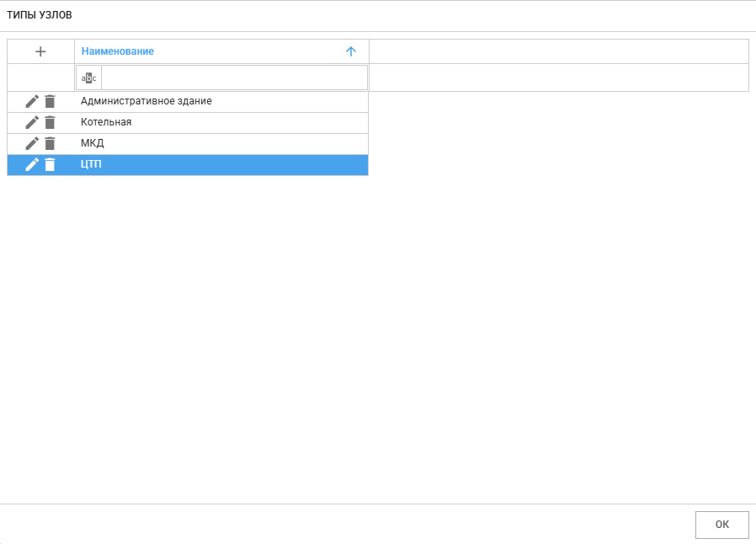The height and width of the screenshot is (544, 756).
Task: Remove the МКД row with trash icon
Action: click(50, 143)
